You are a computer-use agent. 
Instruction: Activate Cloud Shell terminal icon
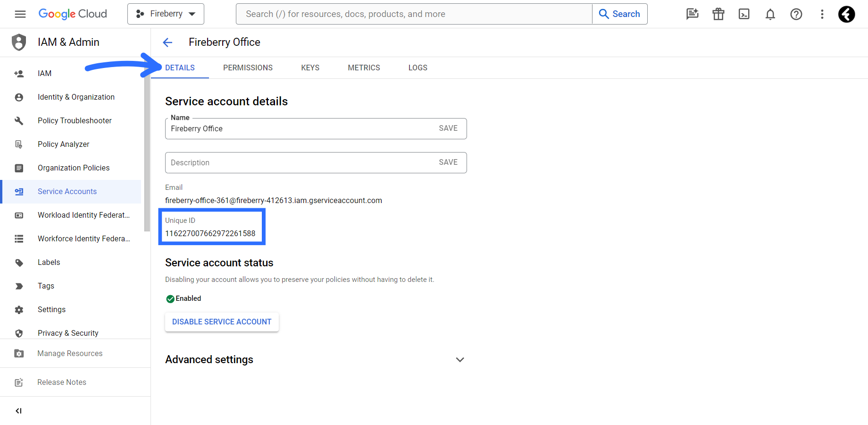tap(744, 14)
